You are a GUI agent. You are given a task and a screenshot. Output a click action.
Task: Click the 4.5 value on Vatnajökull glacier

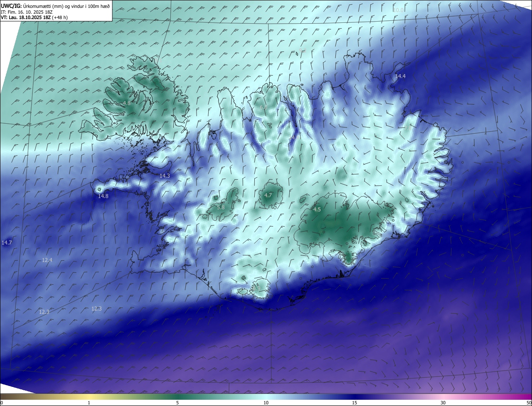tap(317, 210)
